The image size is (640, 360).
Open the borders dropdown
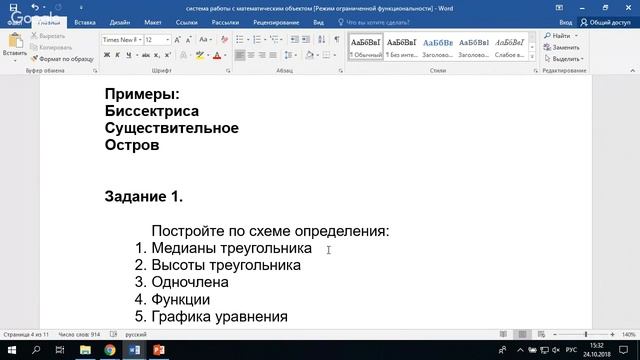click(x=335, y=55)
